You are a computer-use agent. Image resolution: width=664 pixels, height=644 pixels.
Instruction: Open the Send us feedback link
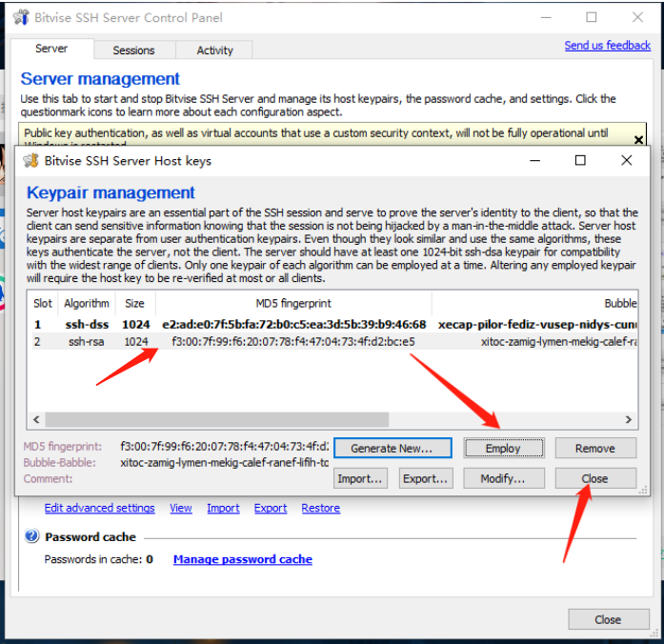click(x=607, y=46)
